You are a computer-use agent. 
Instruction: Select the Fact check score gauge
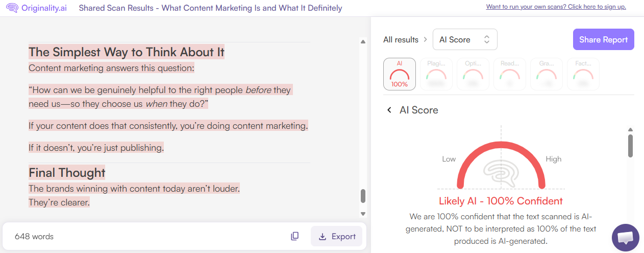[x=583, y=74]
